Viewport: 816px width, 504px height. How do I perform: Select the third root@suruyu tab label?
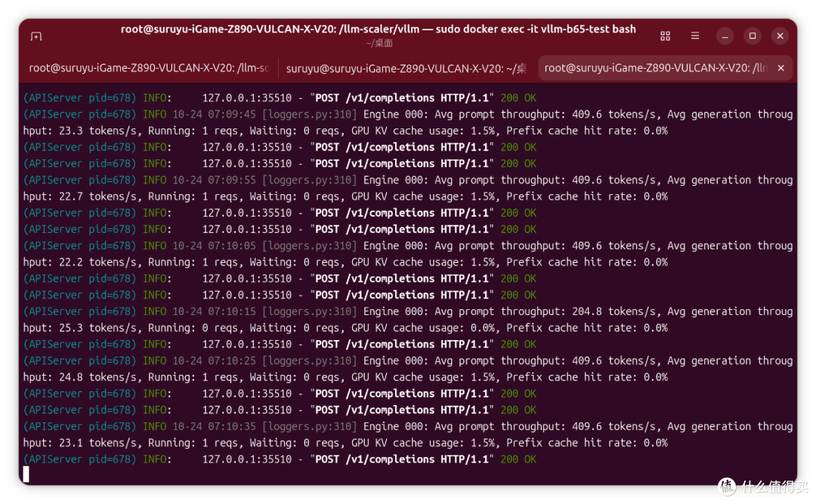click(x=656, y=68)
